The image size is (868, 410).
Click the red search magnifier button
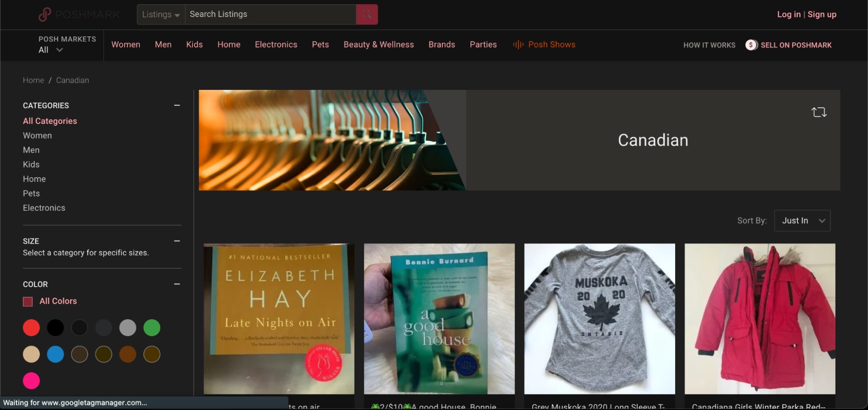(x=367, y=14)
